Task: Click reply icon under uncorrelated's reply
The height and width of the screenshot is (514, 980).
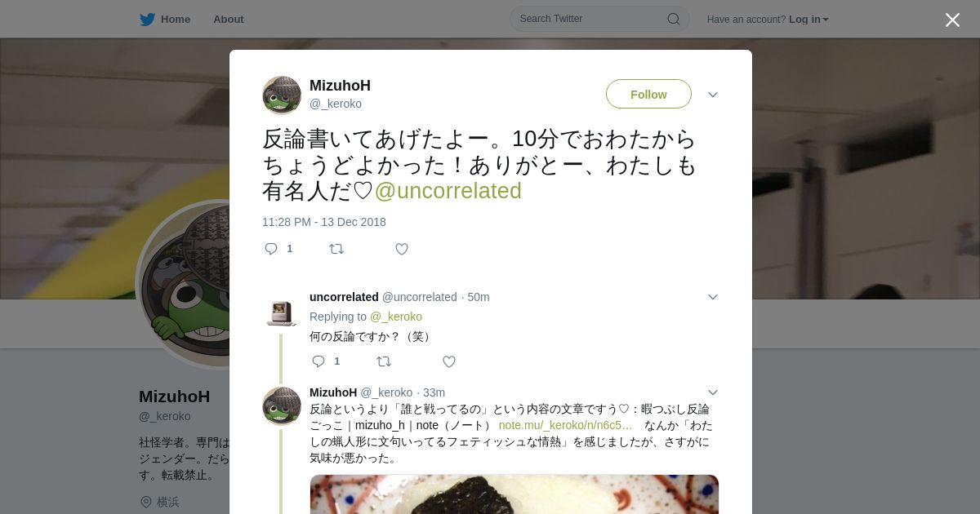Action: click(318, 361)
